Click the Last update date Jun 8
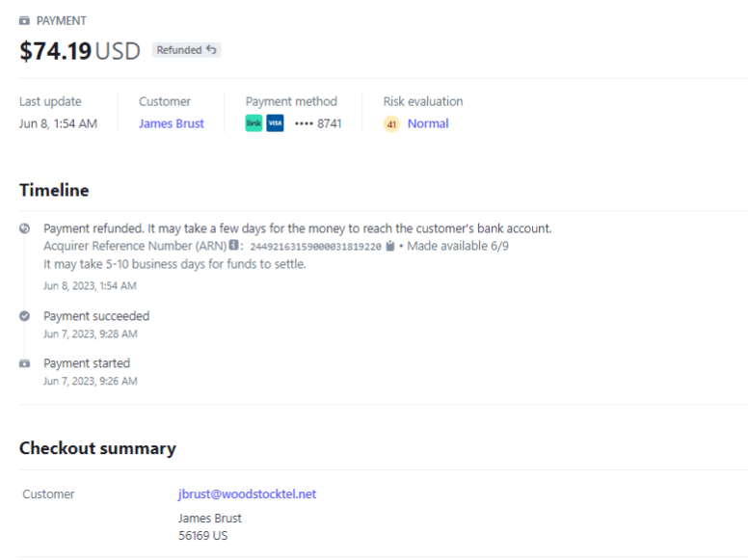Viewport: 748px width, 560px height. click(58, 123)
